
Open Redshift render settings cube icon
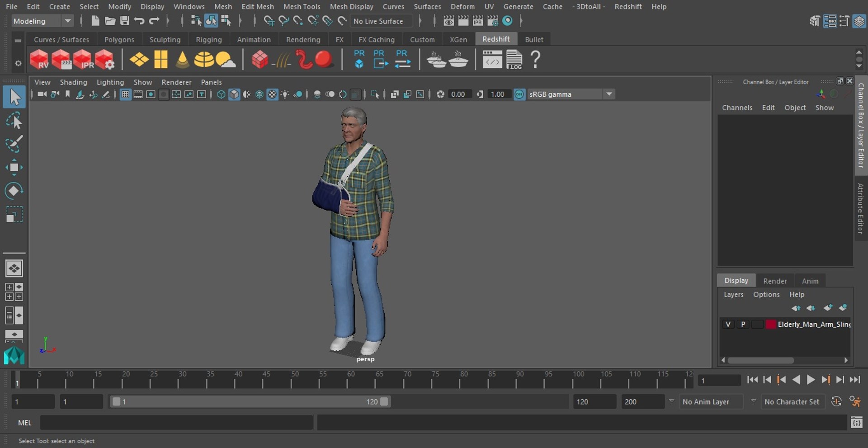(104, 60)
